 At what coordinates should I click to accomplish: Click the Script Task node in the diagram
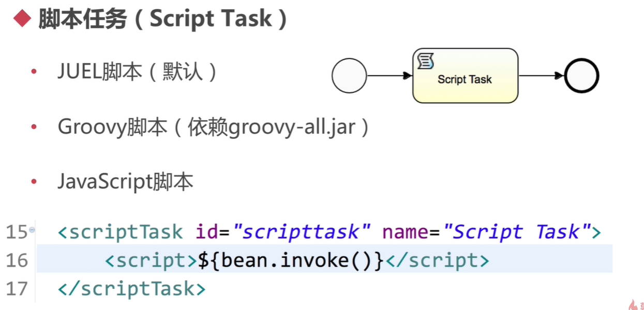tap(465, 75)
